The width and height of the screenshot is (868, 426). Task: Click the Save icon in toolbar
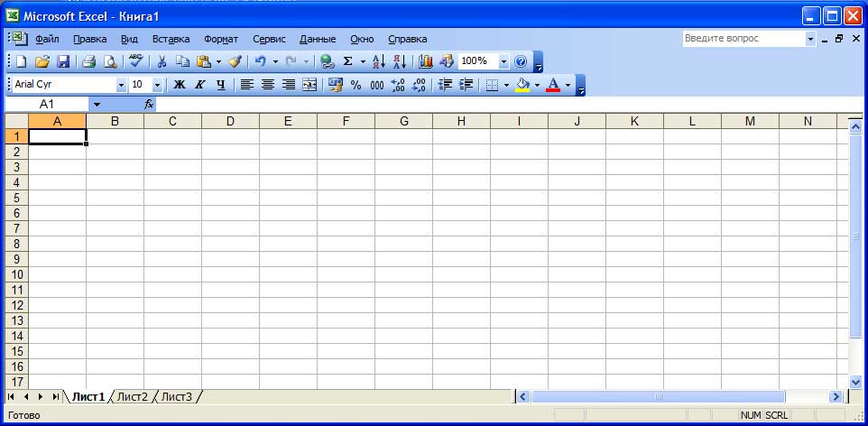(64, 62)
